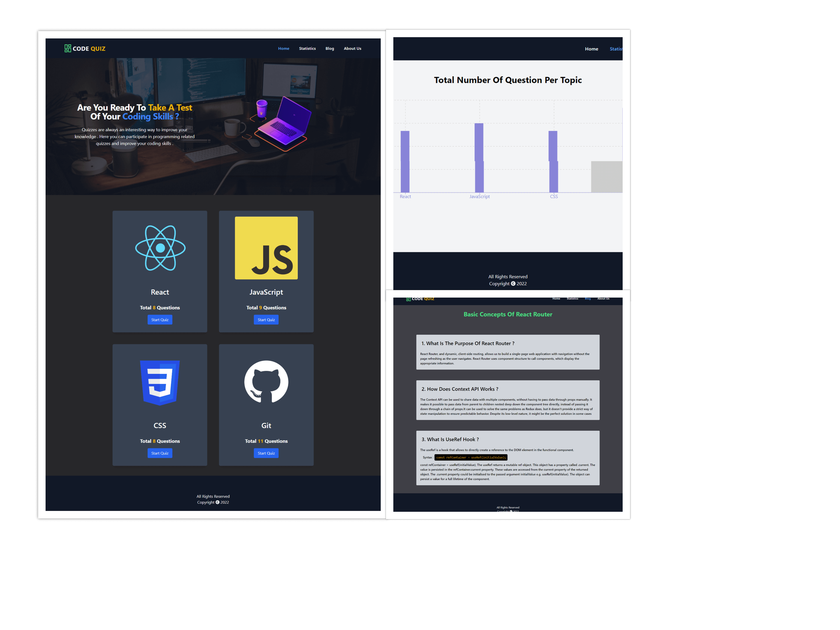This screenshot has width=840, height=630.
Task: Open Statistics in the home navbar
Action: 307,49
